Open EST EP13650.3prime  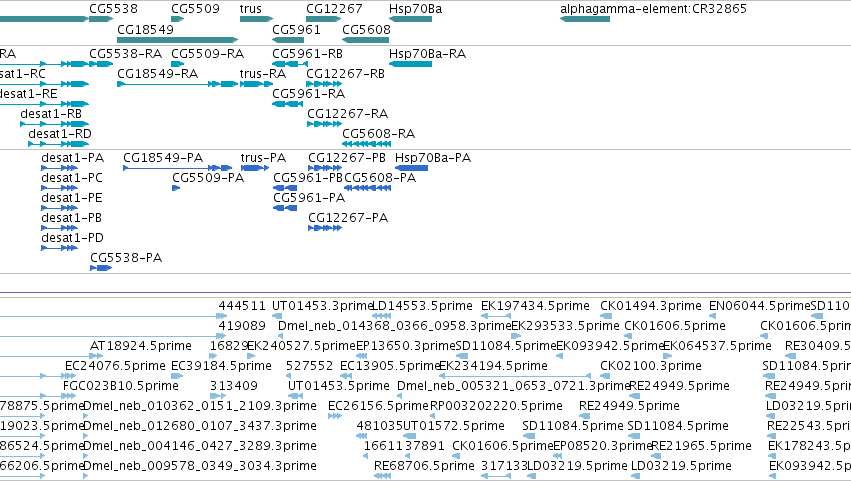pos(406,346)
